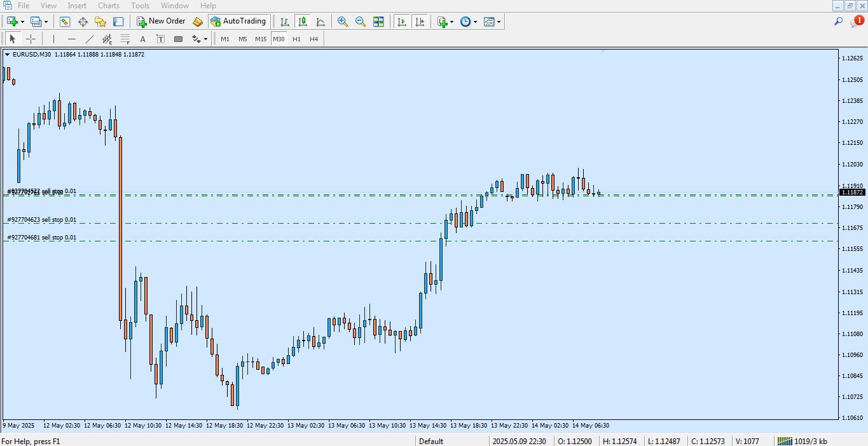Open the Window menu
868x446 pixels.
pos(174,6)
